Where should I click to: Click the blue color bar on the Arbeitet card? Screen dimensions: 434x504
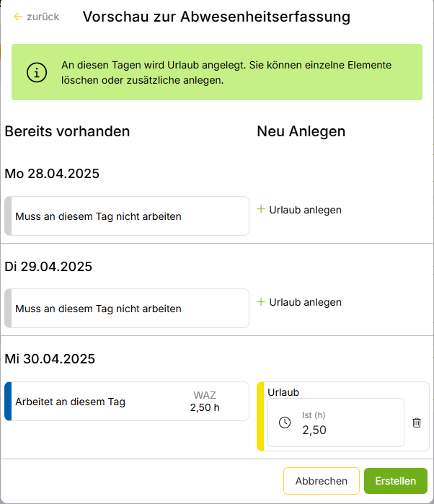8,401
